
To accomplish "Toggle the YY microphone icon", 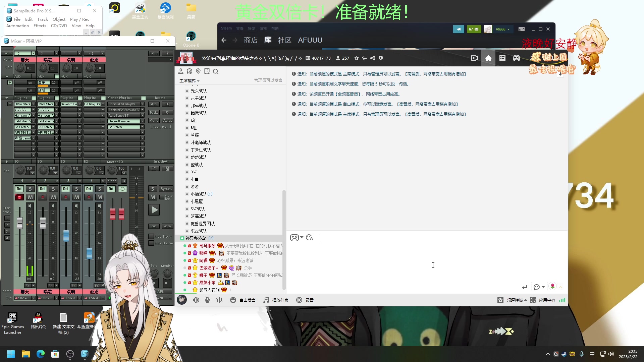I will 207,300.
